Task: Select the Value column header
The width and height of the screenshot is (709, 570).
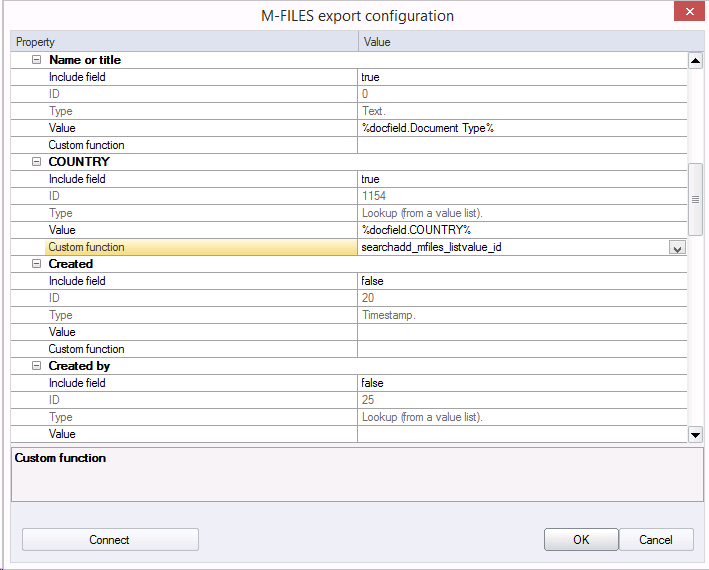Action: [522, 42]
